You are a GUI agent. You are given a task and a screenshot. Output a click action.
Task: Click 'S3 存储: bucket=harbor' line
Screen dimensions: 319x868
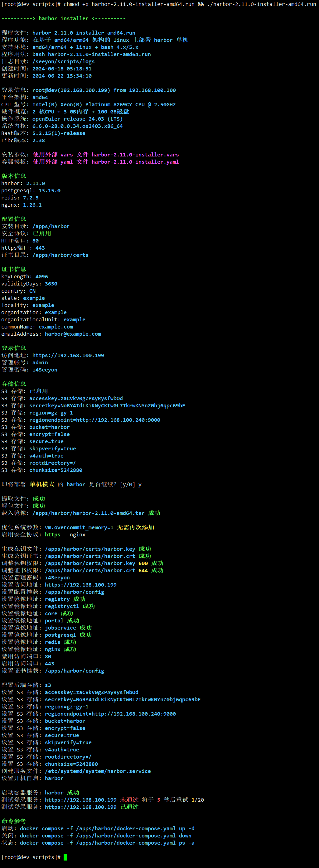coord(36,427)
